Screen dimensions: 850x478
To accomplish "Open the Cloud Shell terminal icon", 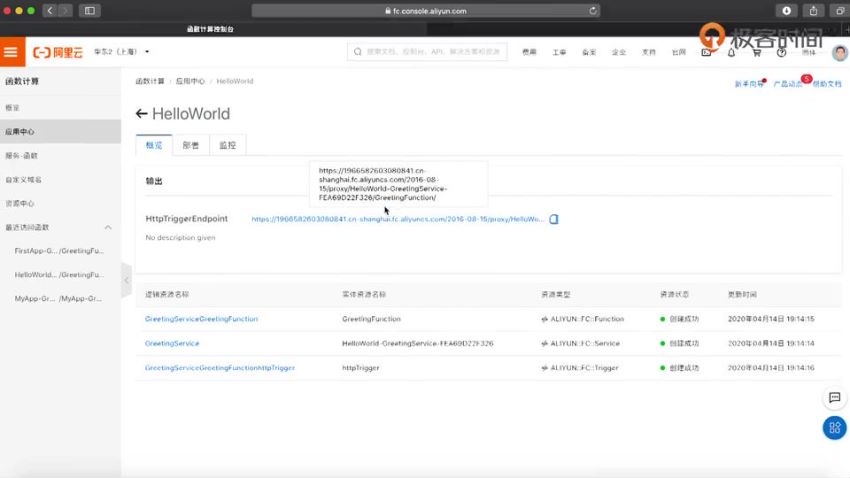I will pos(706,53).
